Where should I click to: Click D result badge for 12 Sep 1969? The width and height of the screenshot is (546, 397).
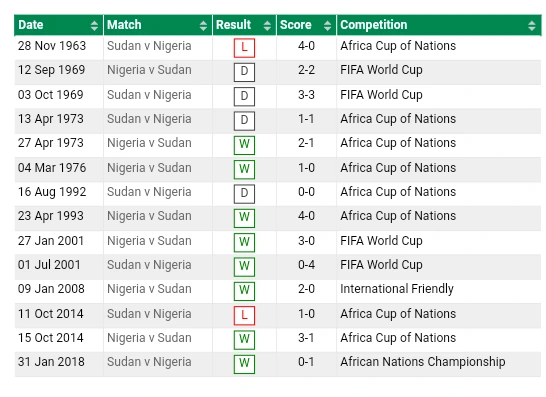[x=244, y=72]
